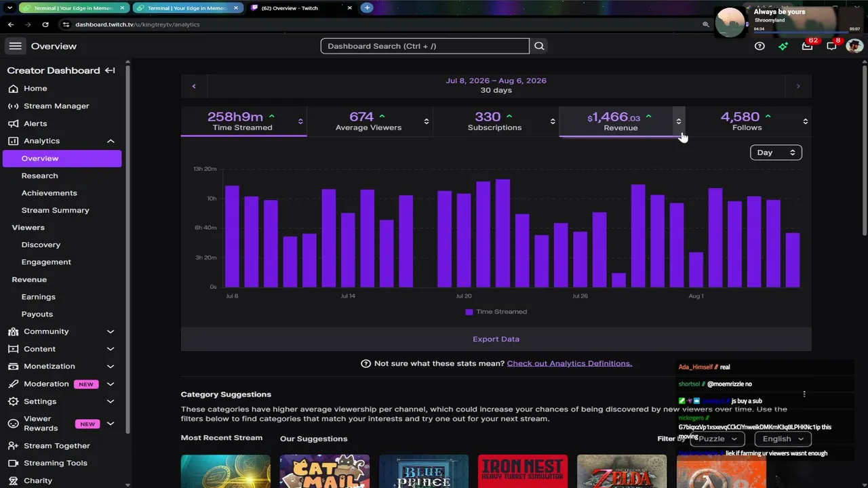Open the inbox with 62 notifications
Viewport: 868px width, 488px height.
coord(807,46)
